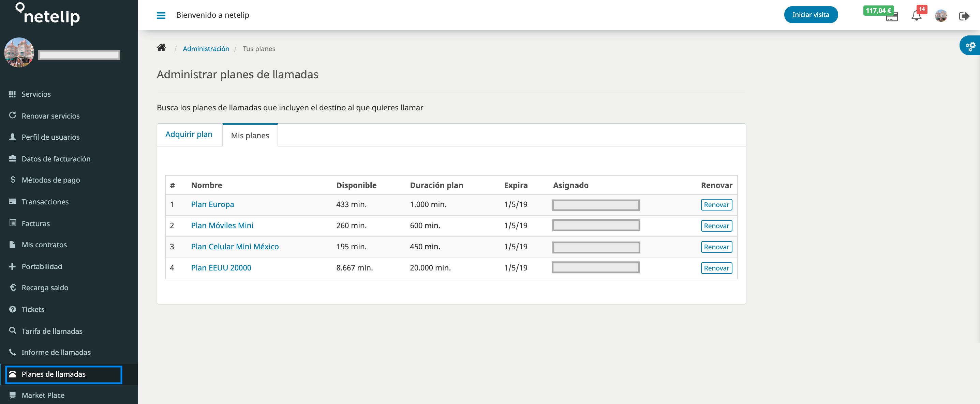Click the Servicios grid icon

(13, 94)
